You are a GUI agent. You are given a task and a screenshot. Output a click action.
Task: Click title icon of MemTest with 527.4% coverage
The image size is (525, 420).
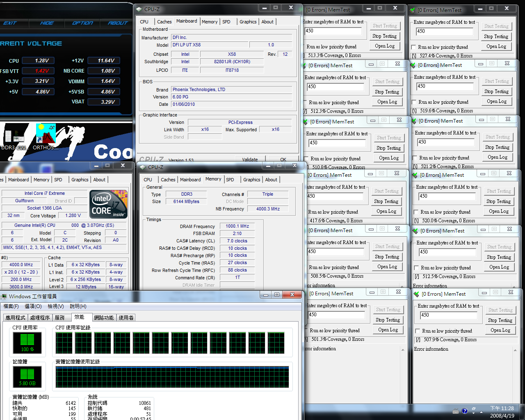point(413,10)
